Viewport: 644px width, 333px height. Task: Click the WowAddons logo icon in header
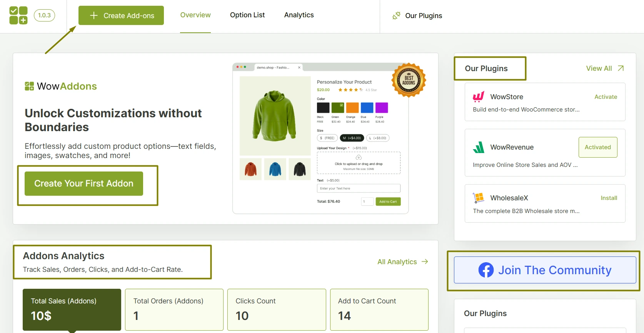tap(18, 15)
